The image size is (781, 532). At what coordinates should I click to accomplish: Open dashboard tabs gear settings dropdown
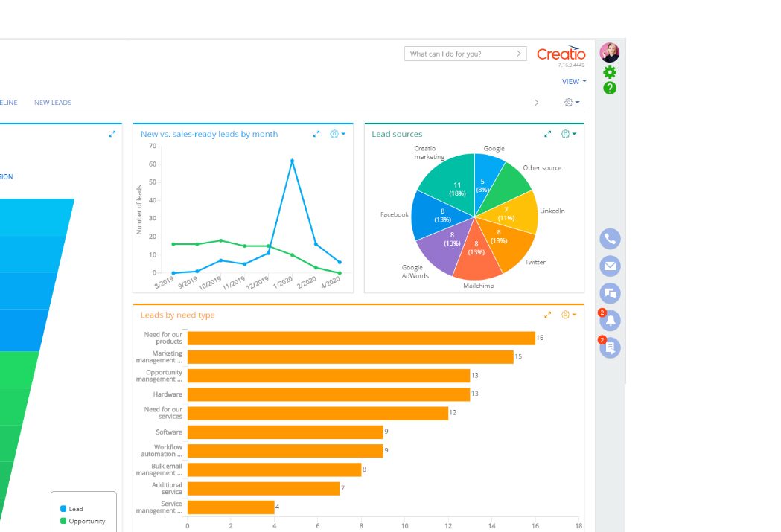(x=571, y=103)
